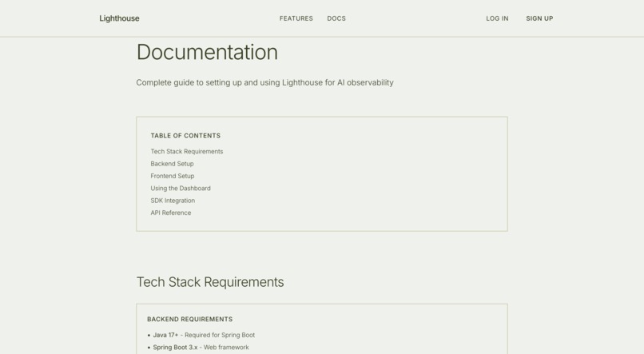The width and height of the screenshot is (644, 354).
Task: Open API Reference contents link
Action: tap(171, 213)
